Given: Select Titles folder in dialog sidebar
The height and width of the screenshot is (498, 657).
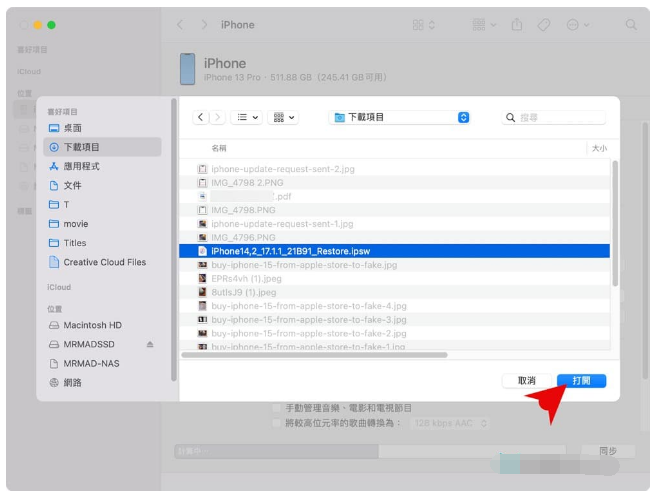Looking at the screenshot, I should point(102,243).
